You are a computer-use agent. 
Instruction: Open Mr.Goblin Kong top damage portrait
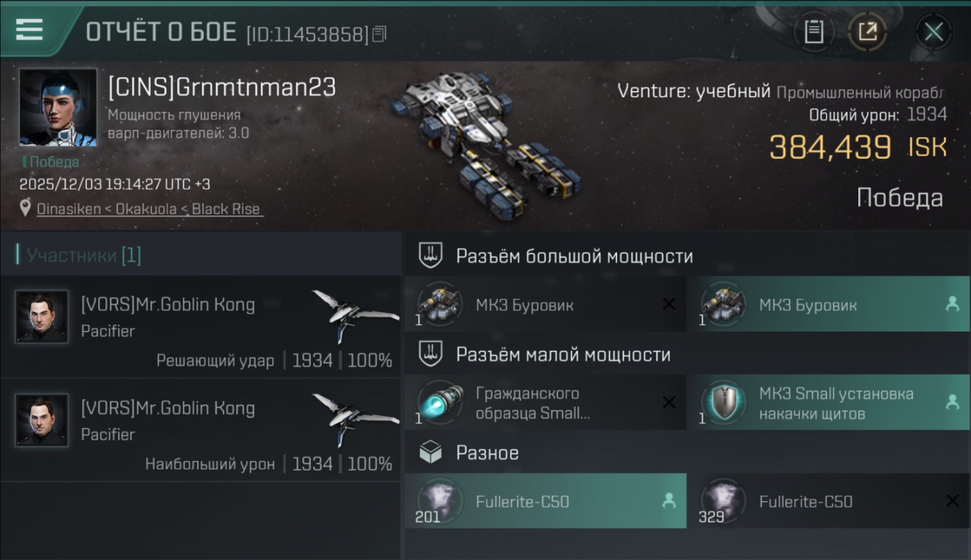(42, 420)
